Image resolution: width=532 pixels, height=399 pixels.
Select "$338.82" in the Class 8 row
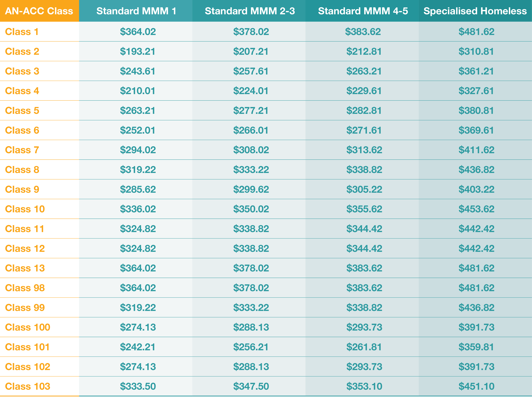click(x=364, y=170)
